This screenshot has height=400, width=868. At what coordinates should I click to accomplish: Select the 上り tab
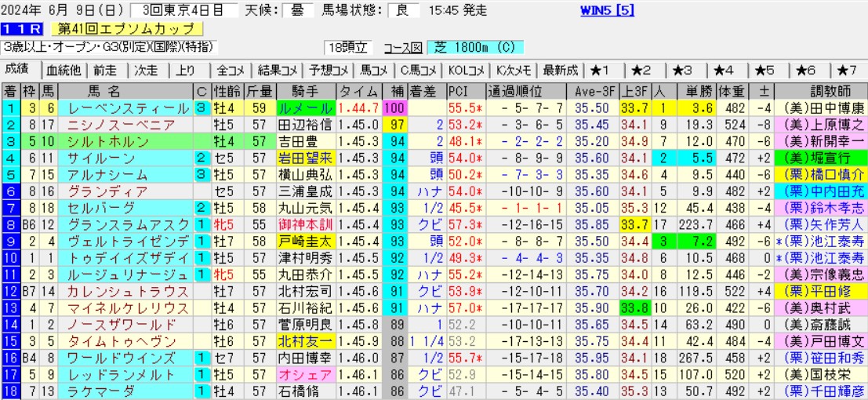coord(186,70)
